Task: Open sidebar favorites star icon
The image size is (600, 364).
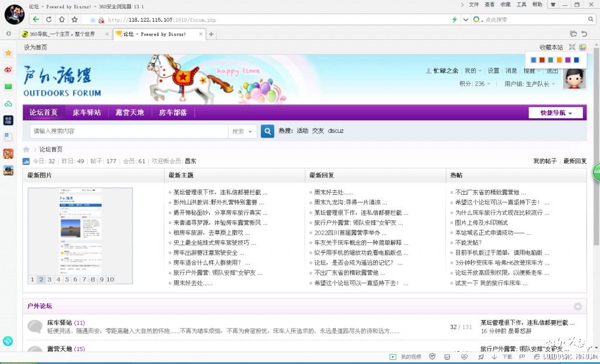Action: 8,53
